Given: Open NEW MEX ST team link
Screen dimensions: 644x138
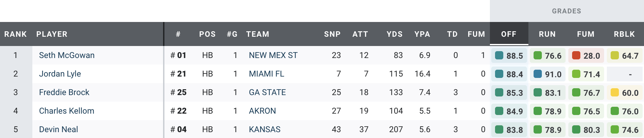Looking at the screenshot, I should [x=273, y=55].
